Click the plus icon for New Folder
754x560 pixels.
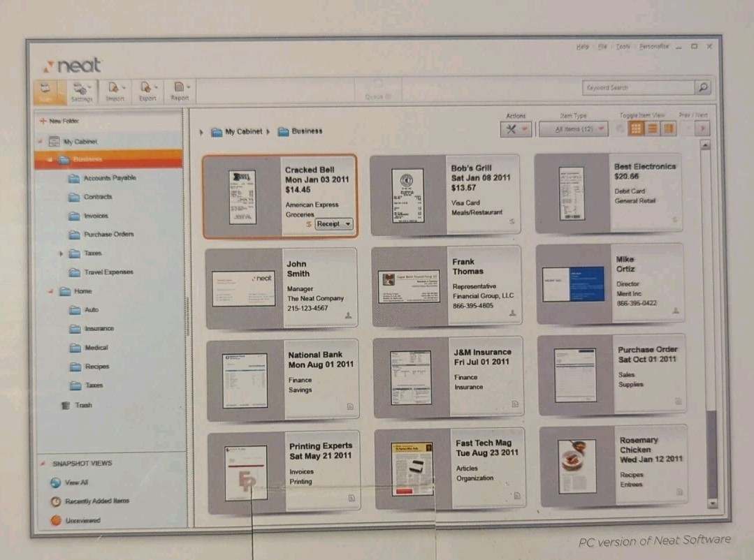[x=43, y=121]
